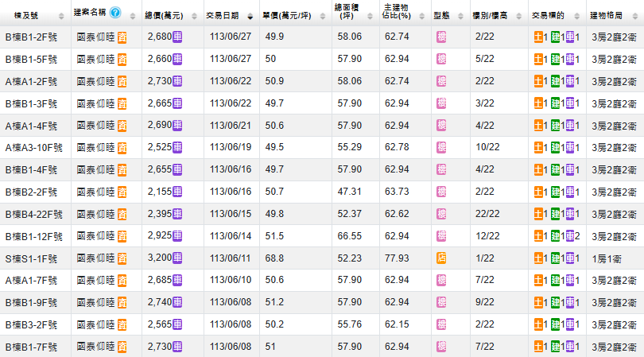This screenshot has width=644, height=357.
Task: Sort the table by 主建物佔比(%)
Action: coord(422,16)
